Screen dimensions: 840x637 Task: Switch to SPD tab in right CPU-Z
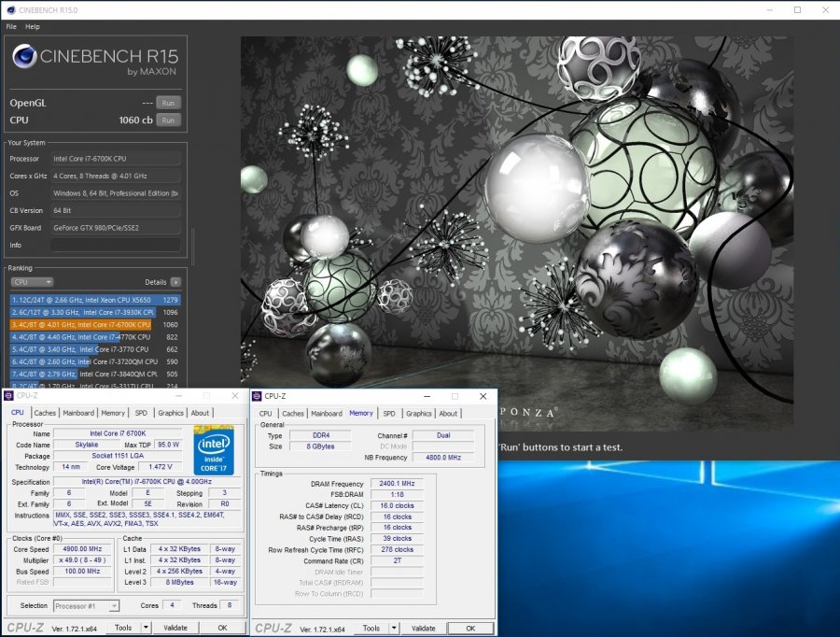pos(389,414)
